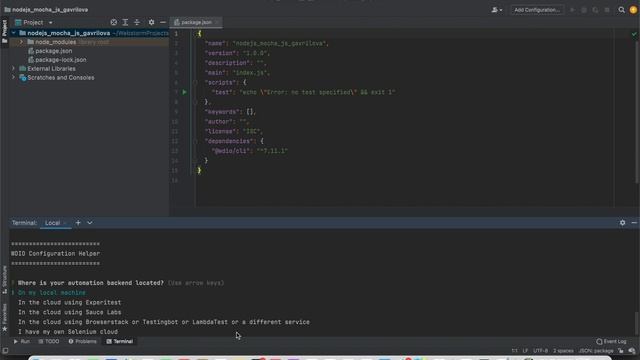640x360 pixels.
Task: Open Project panel gear settings
Action: (x=151, y=22)
